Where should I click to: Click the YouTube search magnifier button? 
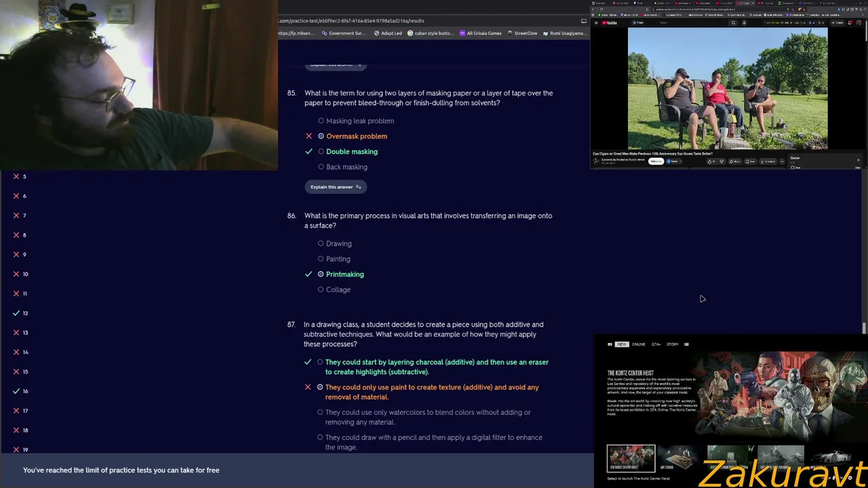tap(733, 23)
